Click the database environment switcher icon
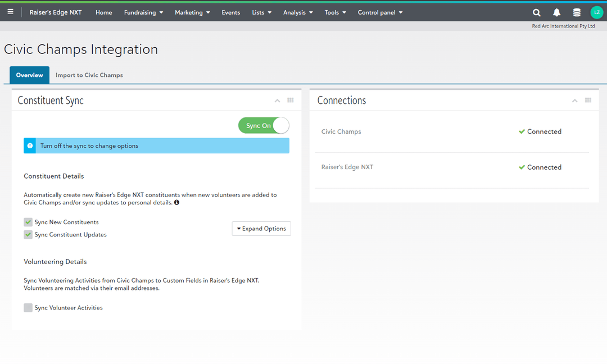 point(577,12)
